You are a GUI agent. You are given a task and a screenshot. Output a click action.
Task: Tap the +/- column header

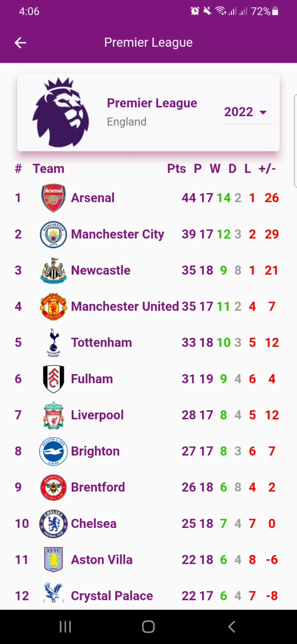coord(267,169)
